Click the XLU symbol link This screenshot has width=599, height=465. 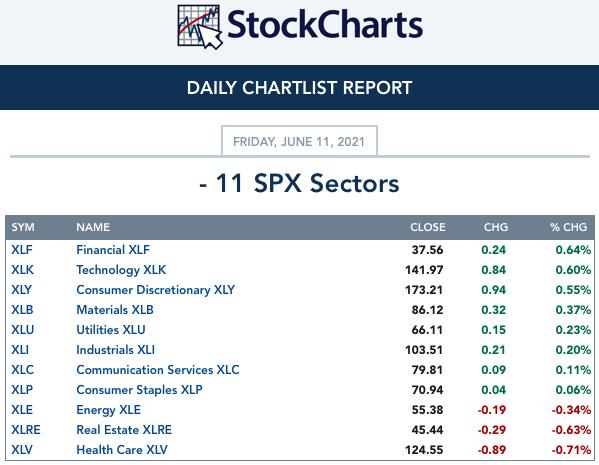[23, 330]
